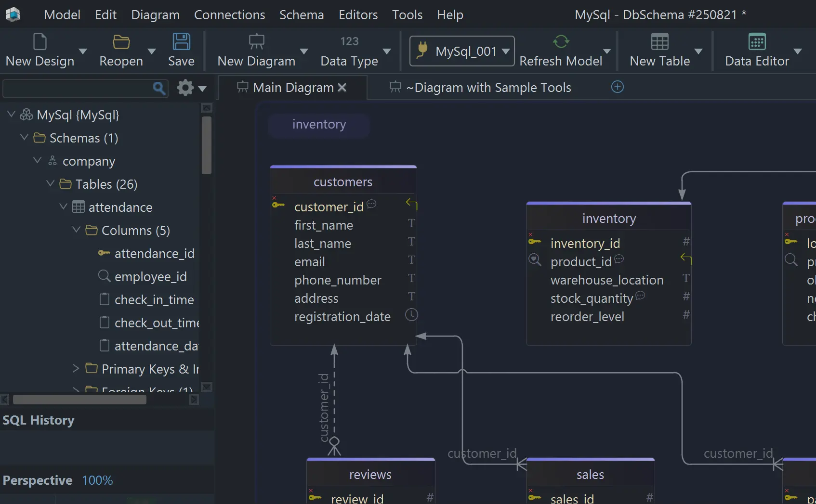This screenshot has width=816, height=504.
Task: Collapse the Schemas (1) node
Action: click(24, 137)
